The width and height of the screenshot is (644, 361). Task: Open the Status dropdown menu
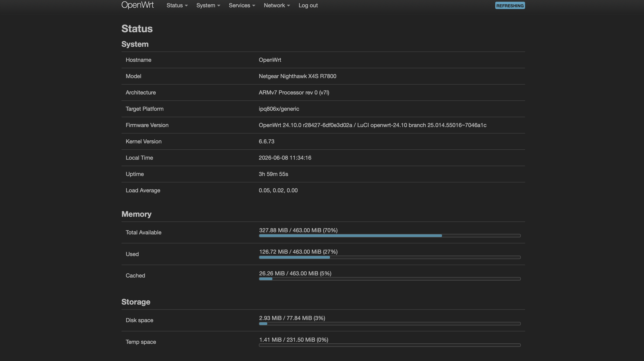pyautogui.click(x=177, y=5)
